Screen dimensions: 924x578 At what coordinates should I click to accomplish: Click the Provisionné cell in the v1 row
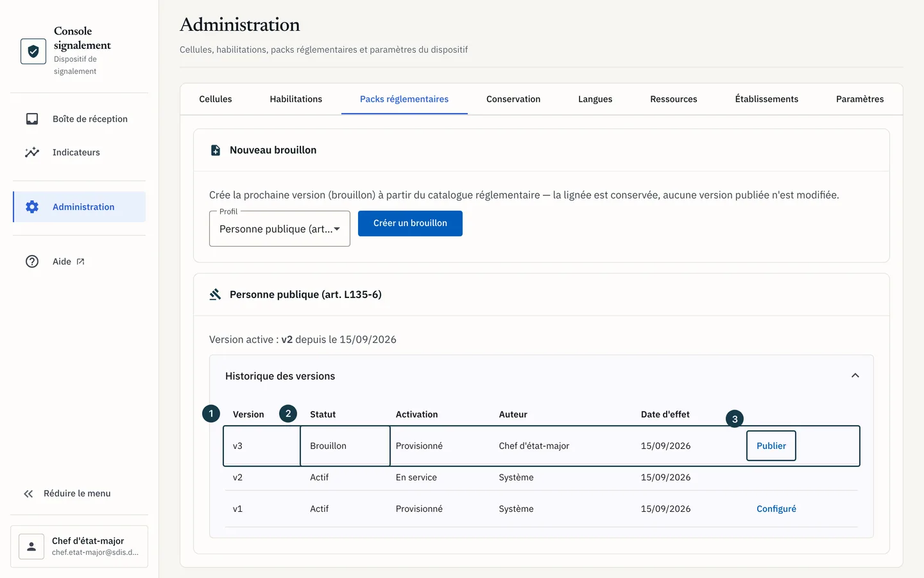[419, 509]
